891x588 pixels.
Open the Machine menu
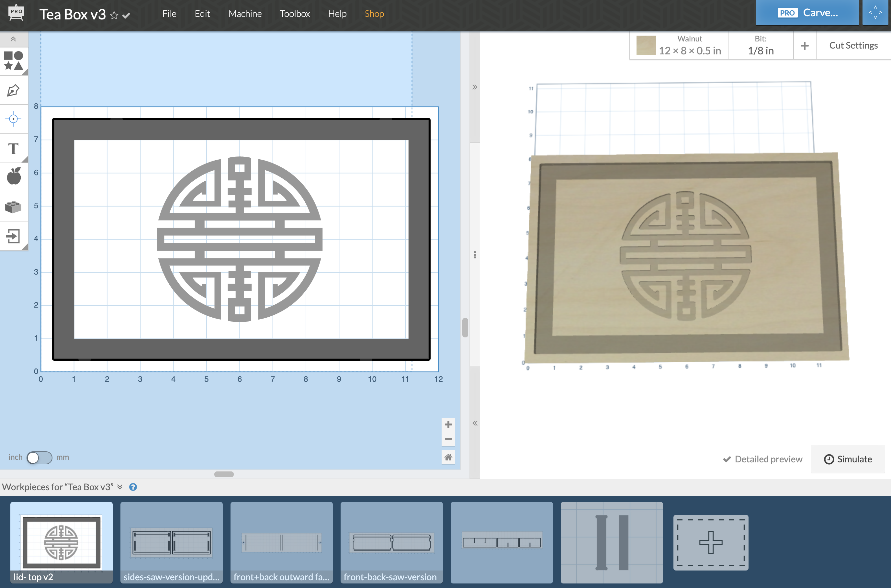click(x=245, y=13)
